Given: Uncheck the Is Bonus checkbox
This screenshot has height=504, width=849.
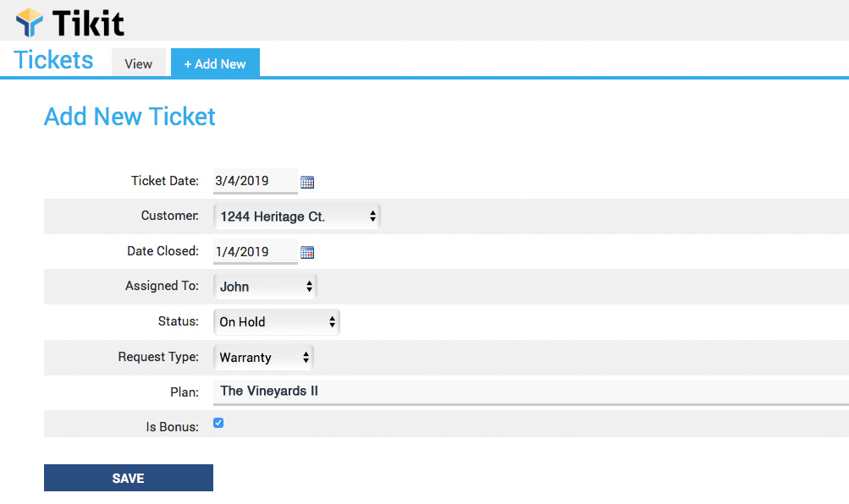Looking at the screenshot, I should click(x=218, y=423).
